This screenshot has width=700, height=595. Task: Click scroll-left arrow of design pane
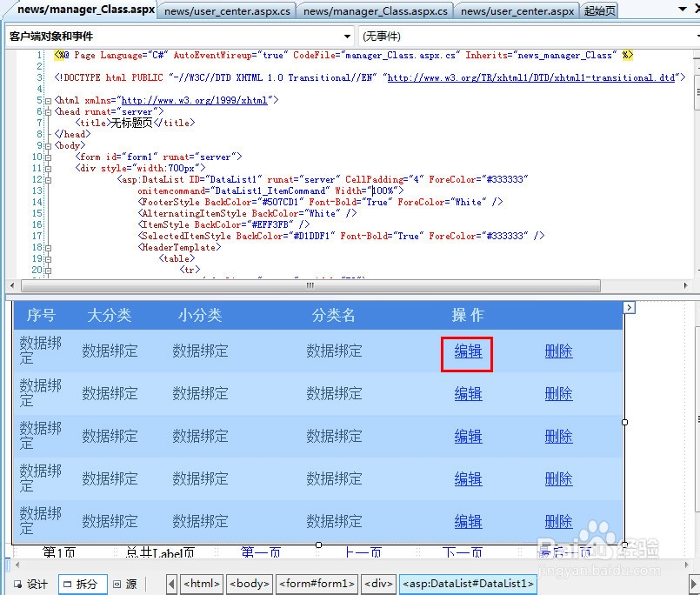point(17,565)
